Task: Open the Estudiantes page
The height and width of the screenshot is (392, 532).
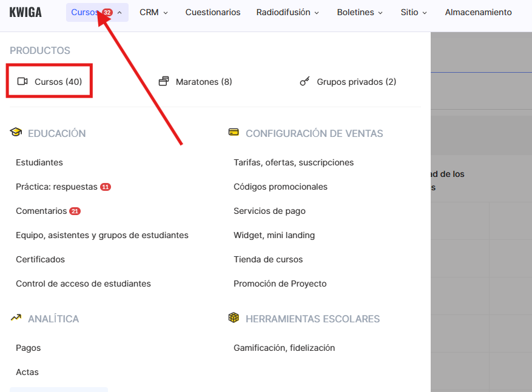Action: pyautogui.click(x=39, y=162)
